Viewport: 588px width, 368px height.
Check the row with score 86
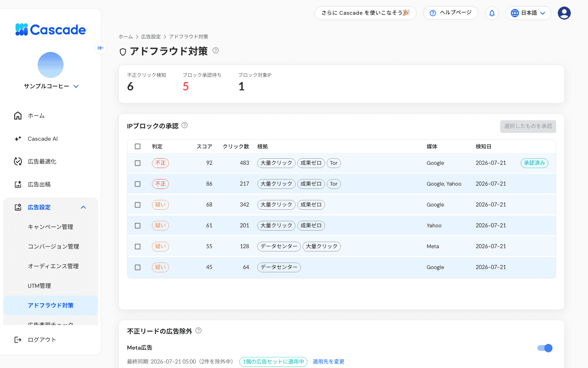point(138,184)
